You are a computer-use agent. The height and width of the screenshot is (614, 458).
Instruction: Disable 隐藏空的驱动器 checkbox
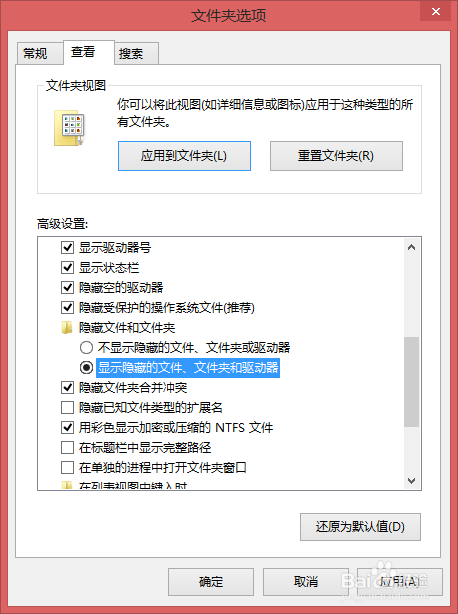point(67,287)
